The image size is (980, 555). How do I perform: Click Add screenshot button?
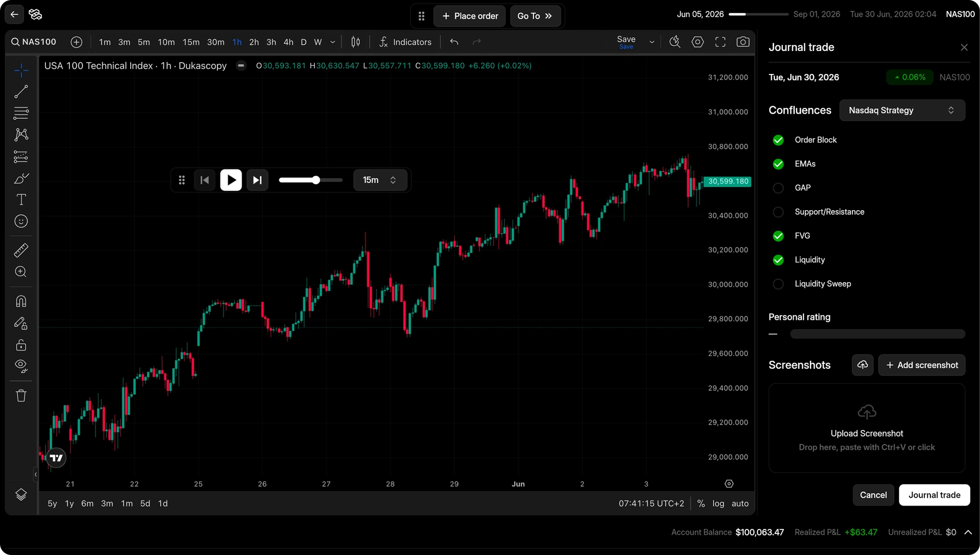(921, 365)
